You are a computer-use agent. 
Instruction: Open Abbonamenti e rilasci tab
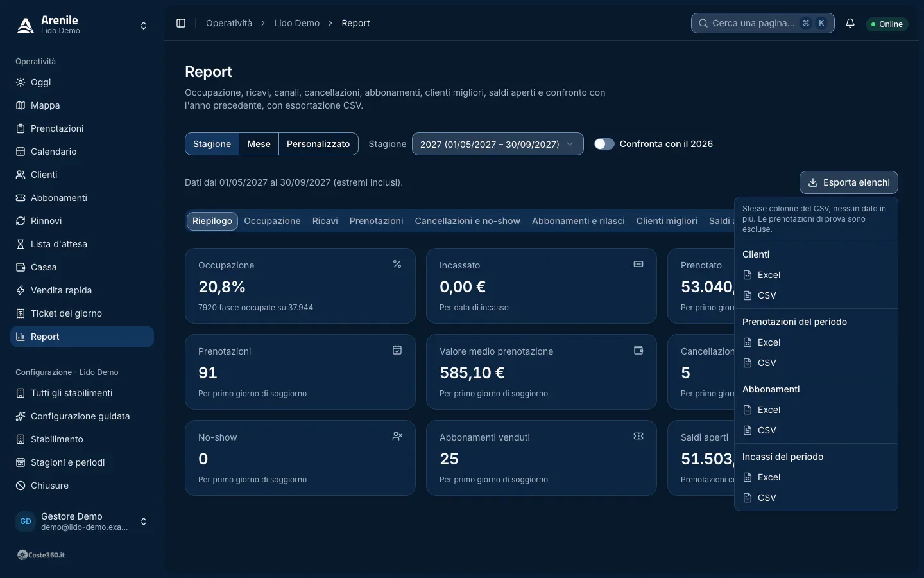tap(578, 221)
